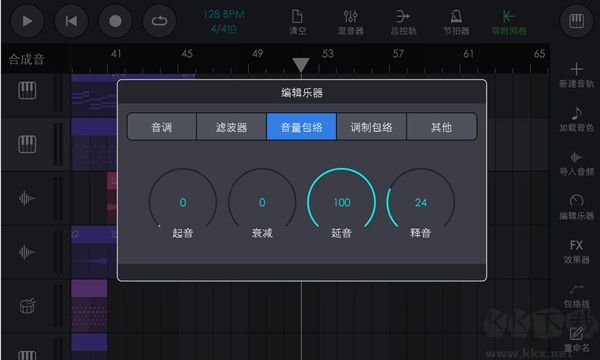Toggle 吸附网格 snap to grid

[x=509, y=22]
